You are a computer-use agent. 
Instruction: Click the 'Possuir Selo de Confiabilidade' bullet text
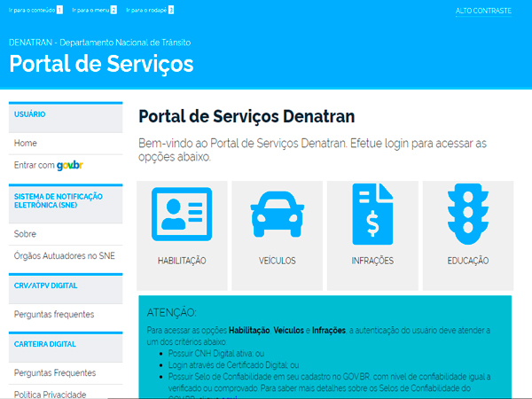[329, 382]
